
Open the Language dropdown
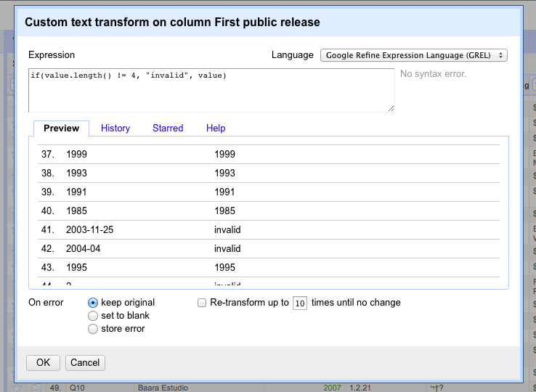point(413,55)
